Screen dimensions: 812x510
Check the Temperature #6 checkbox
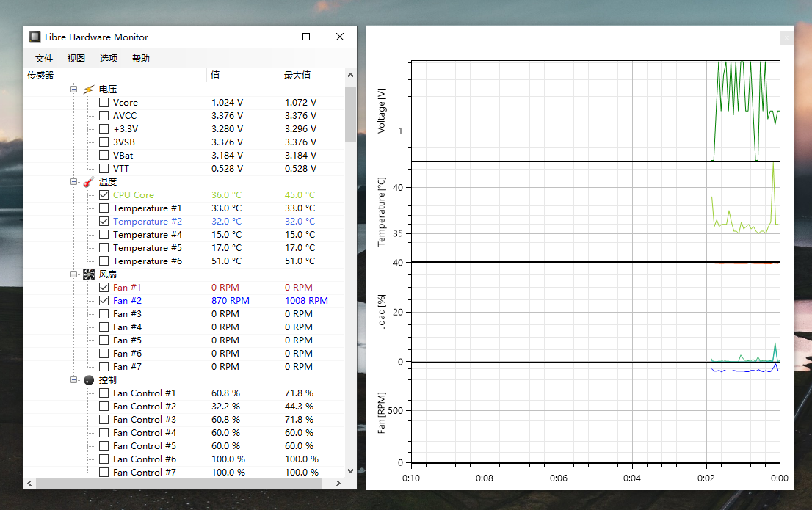pyautogui.click(x=104, y=261)
